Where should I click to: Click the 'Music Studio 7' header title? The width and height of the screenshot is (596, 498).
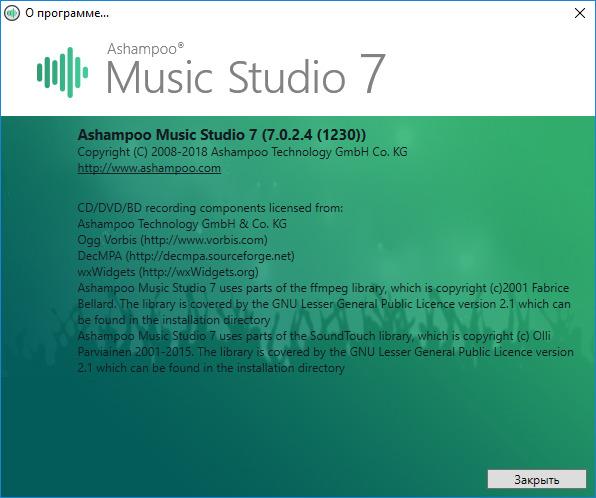click(x=246, y=75)
